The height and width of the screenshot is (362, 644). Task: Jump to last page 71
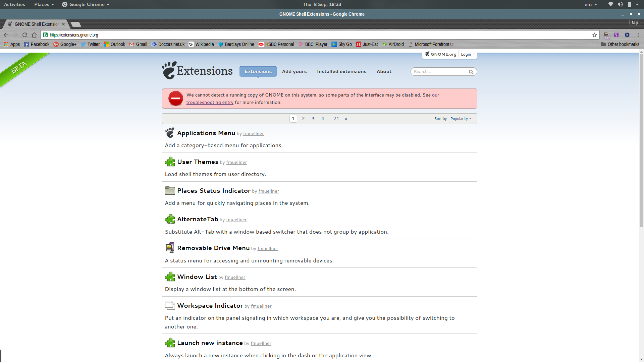[336, 119]
